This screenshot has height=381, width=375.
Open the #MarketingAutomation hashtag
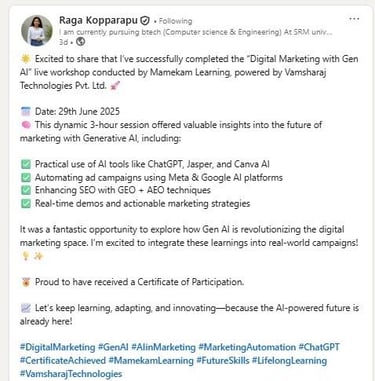247,347
